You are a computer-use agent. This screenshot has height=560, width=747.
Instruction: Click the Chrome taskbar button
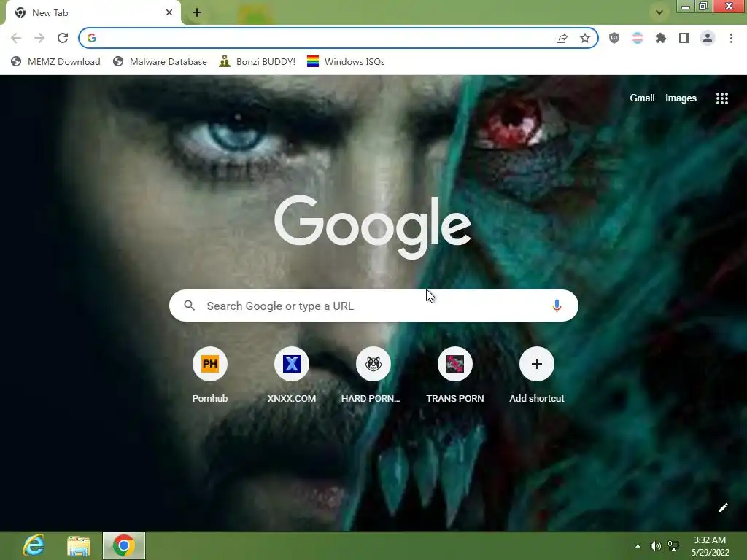124,545
